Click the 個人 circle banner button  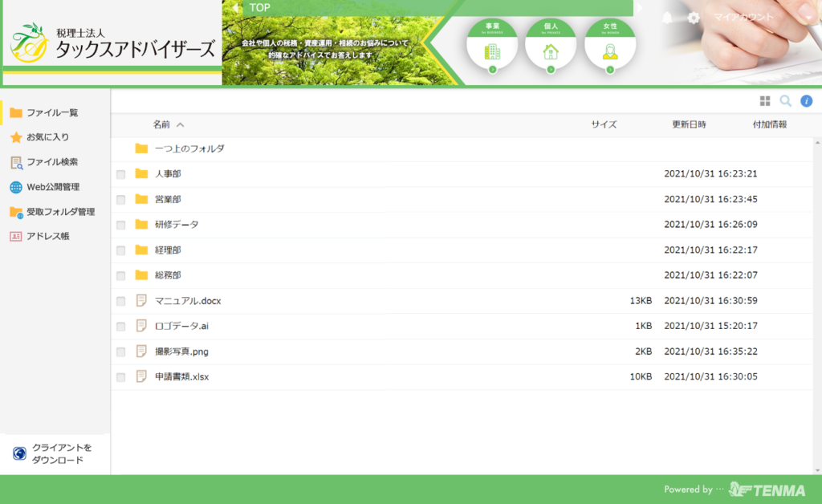(551, 46)
